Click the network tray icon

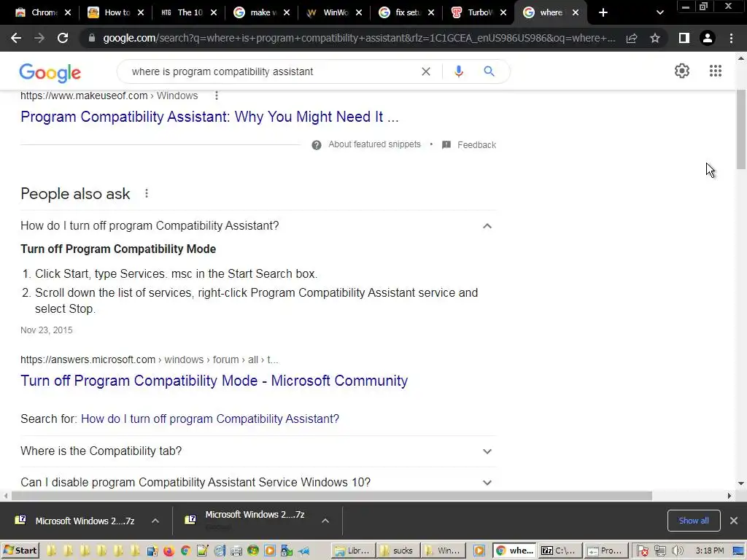tap(659, 551)
